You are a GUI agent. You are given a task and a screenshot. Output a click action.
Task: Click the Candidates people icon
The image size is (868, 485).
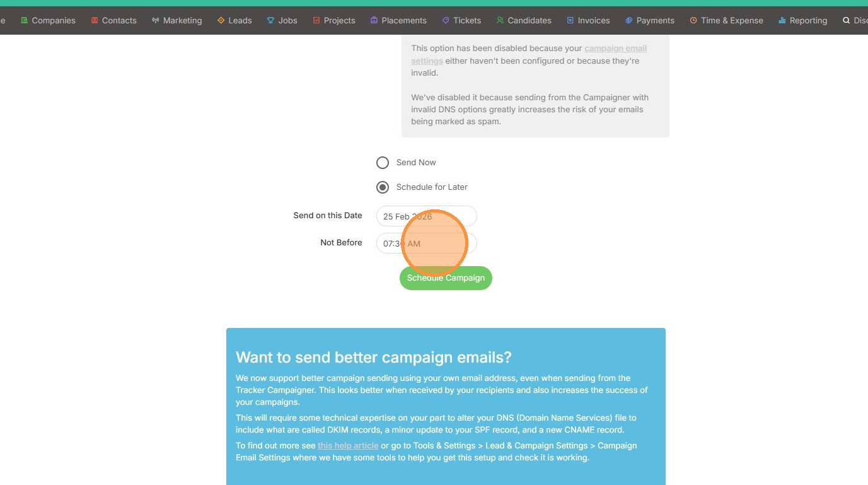click(x=500, y=21)
